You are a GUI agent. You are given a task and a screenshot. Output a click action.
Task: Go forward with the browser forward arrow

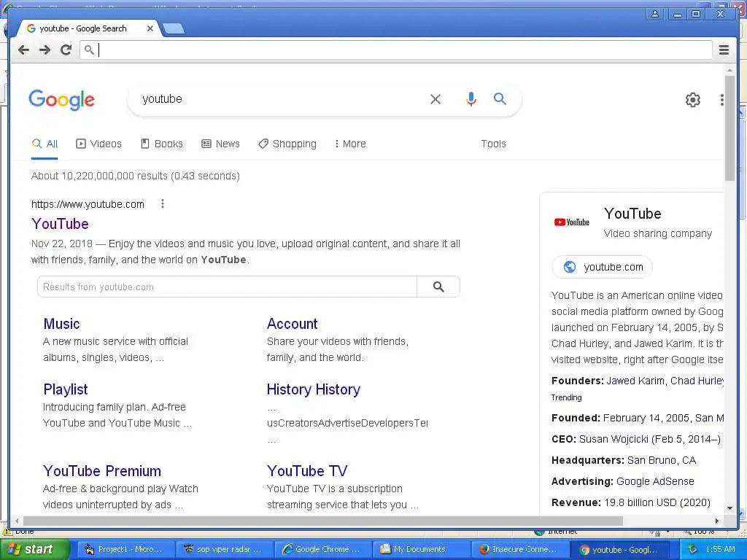click(44, 50)
